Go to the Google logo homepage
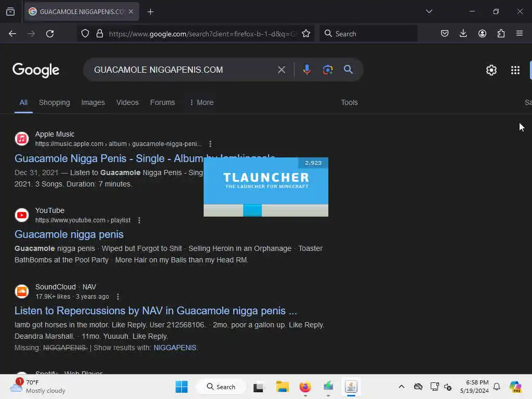Image resolution: width=532 pixels, height=399 pixels. coord(36,70)
